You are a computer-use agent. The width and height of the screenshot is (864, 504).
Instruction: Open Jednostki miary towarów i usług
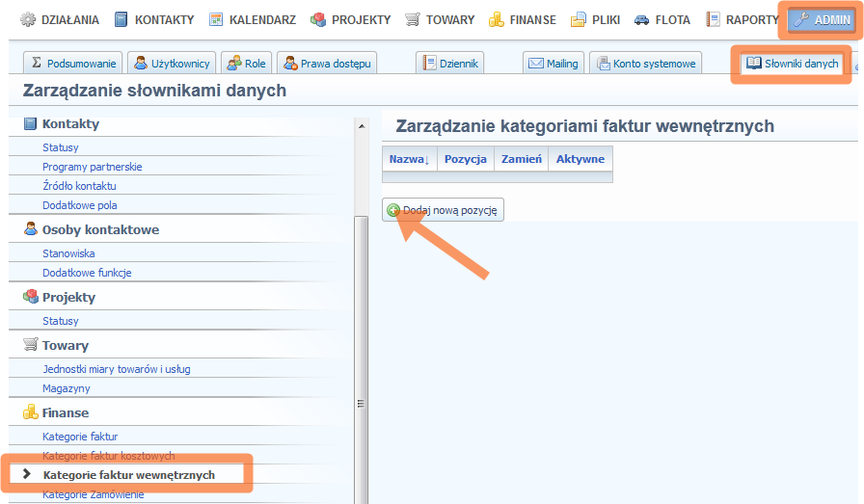point(116,369)
